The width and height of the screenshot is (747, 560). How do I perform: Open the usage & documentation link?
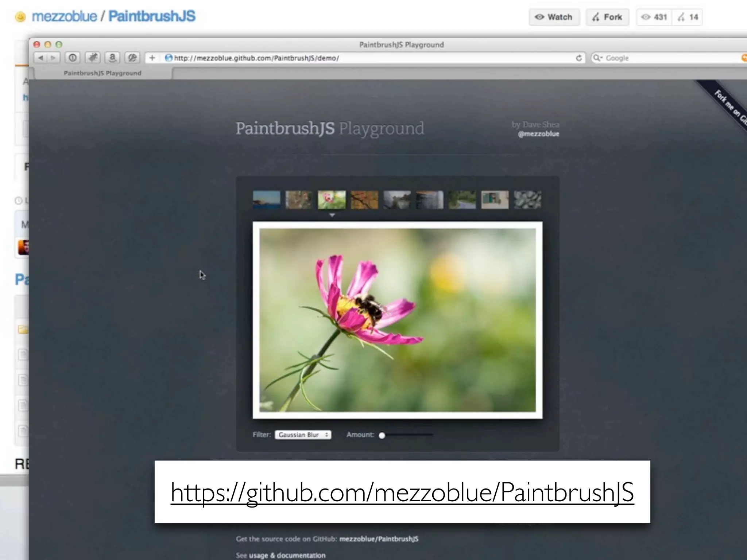pyautogui.click(x=287, y=556)
